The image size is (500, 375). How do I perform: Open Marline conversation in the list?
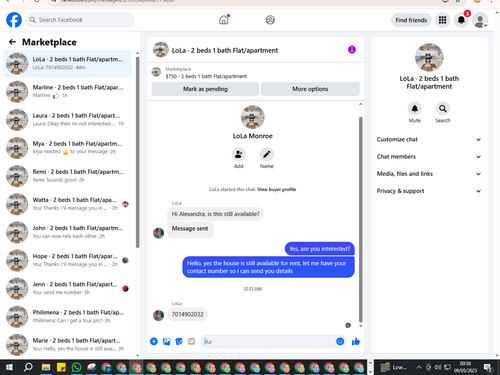pos(67,91)
